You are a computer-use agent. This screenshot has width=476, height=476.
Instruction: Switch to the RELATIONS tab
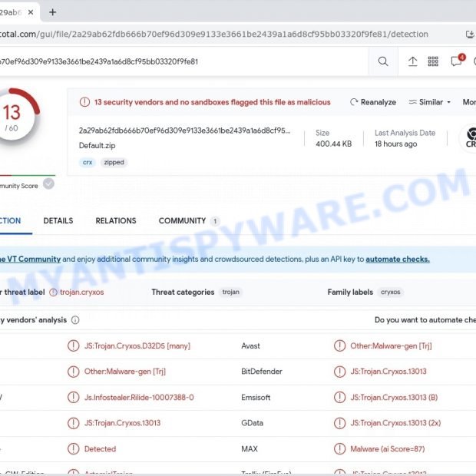pyautogui.click(x=115, y=221)
